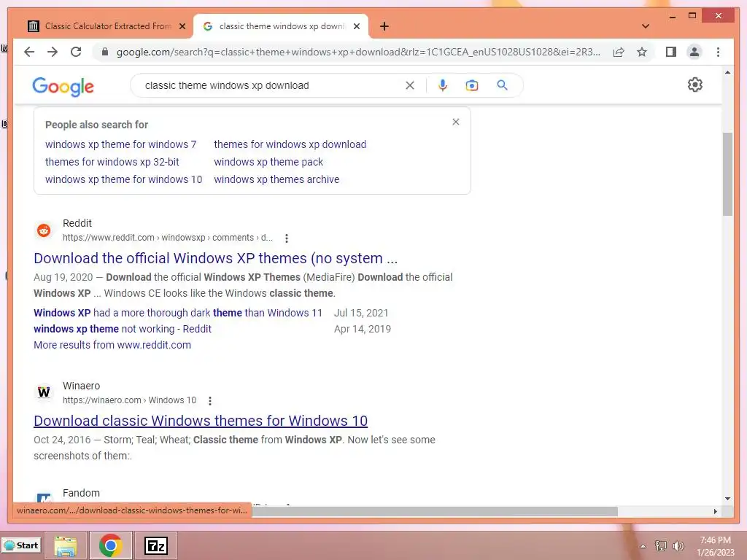
Task: Go forward one page in Chrome
Action: (53, 52)
